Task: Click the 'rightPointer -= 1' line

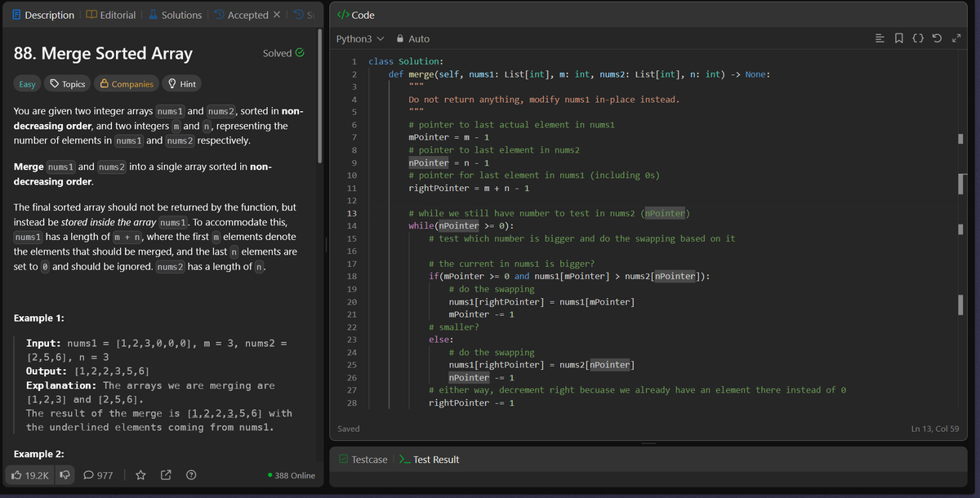Action: [x=471, y=402]
